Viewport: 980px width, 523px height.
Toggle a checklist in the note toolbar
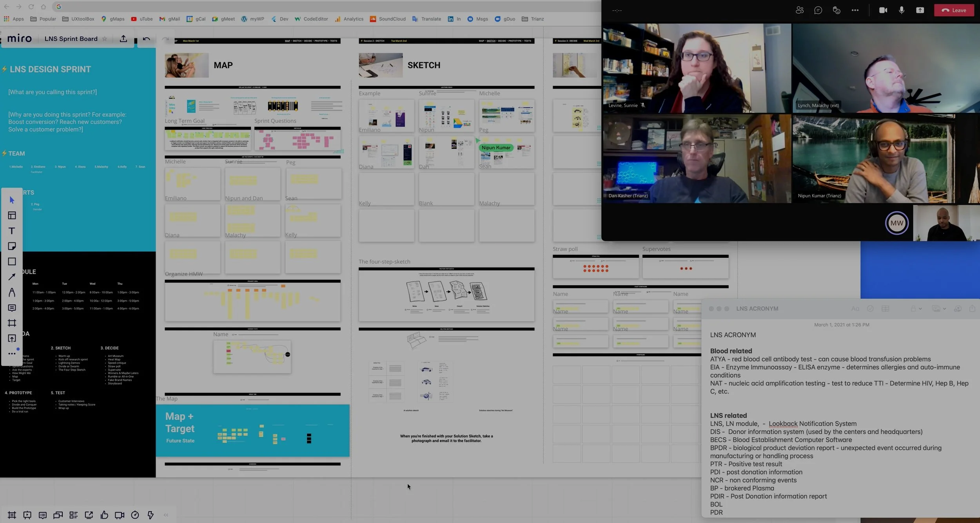coord(870,309)
